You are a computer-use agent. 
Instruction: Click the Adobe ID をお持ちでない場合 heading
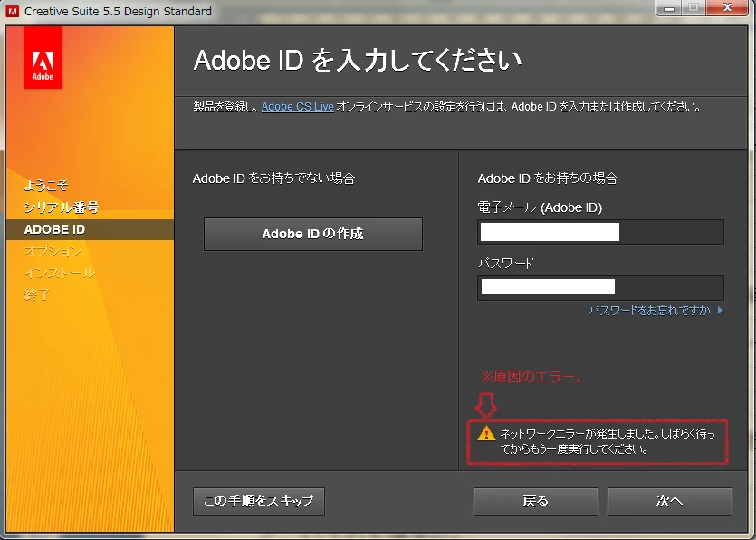pos(273,178)
